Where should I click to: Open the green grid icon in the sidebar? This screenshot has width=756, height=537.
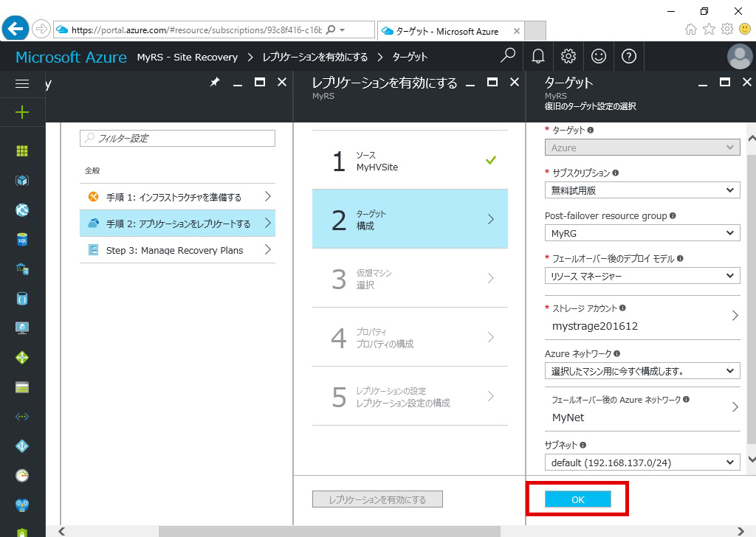click(22, 151)
